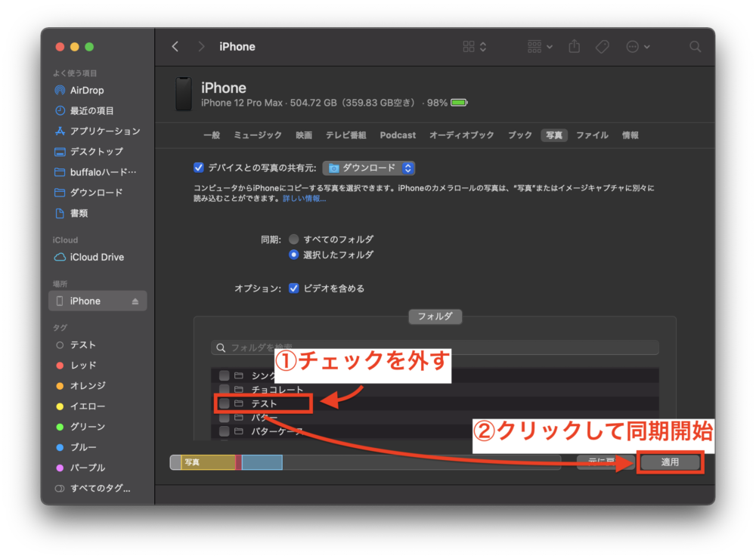Uncheck the テスト folder checkbox
This screenshot has height=559, width=756.
[x=225, y=403]
